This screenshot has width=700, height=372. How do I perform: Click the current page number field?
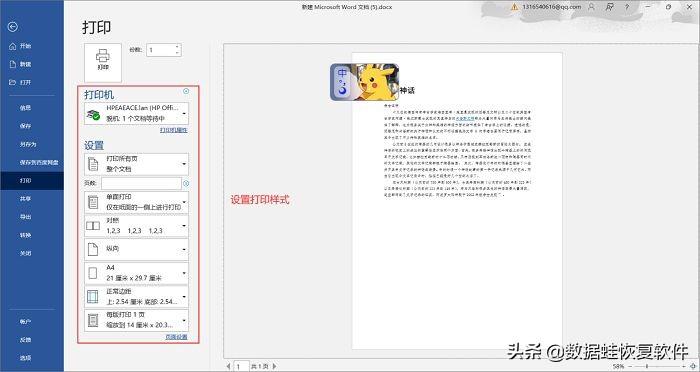point(242,367)
